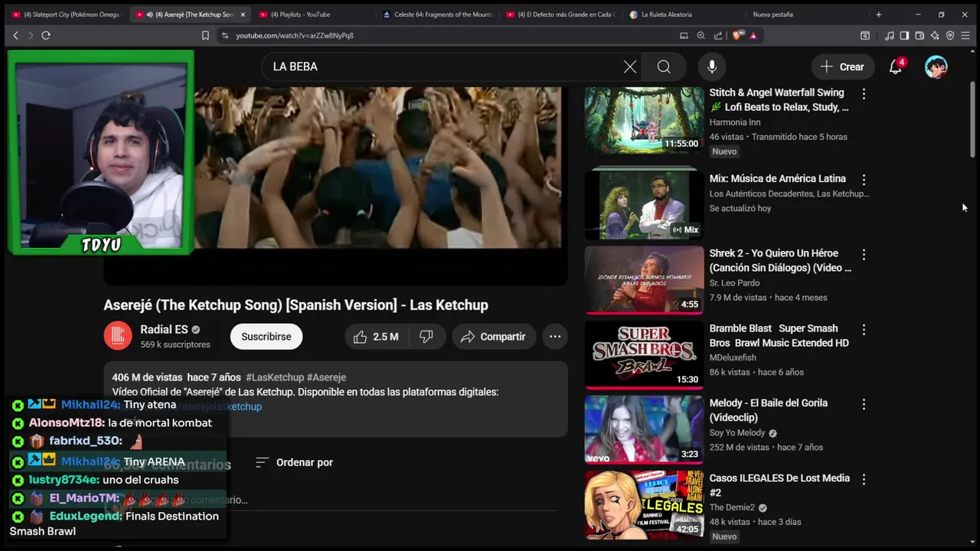Screen dimensions: 980x551
Task: Bookmark this page using the bookmark icon
Action: [x=205, y=35]
